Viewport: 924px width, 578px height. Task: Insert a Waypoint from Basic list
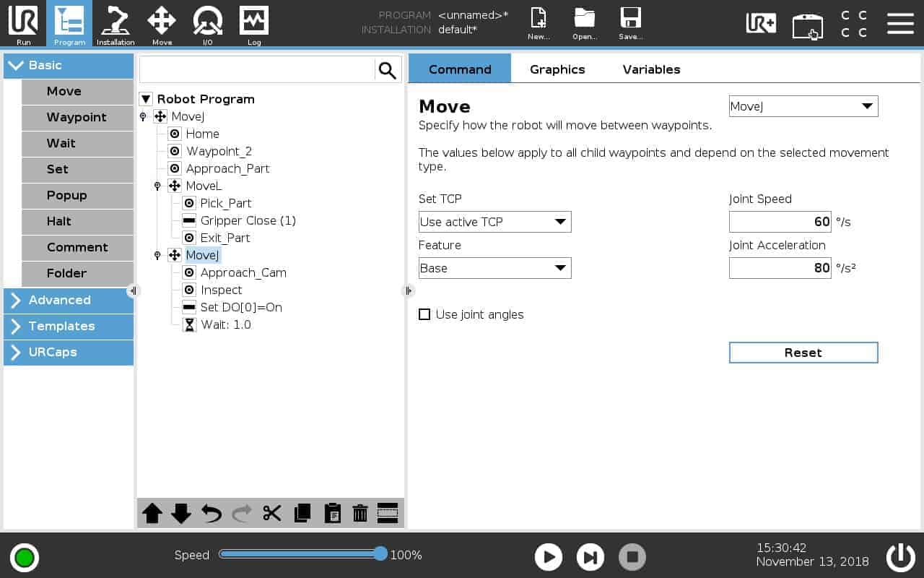(77, 117)
